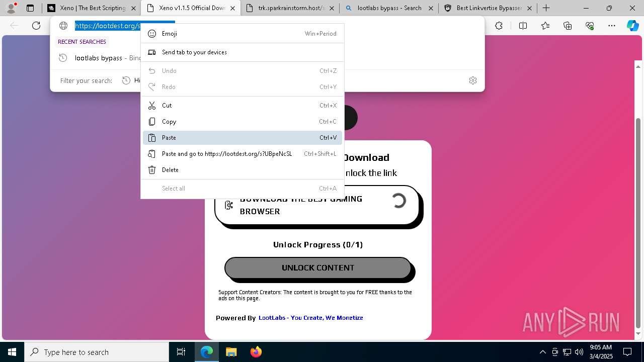Close the lootlabs bypass Search tab
Viewport: 644px width, 362px height.
(431, 8)
